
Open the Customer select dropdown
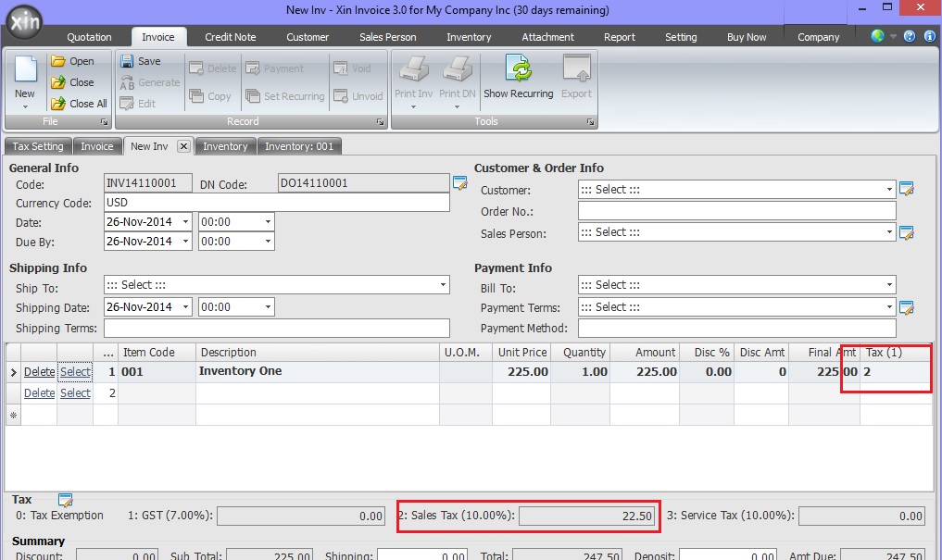pos(889,190)
